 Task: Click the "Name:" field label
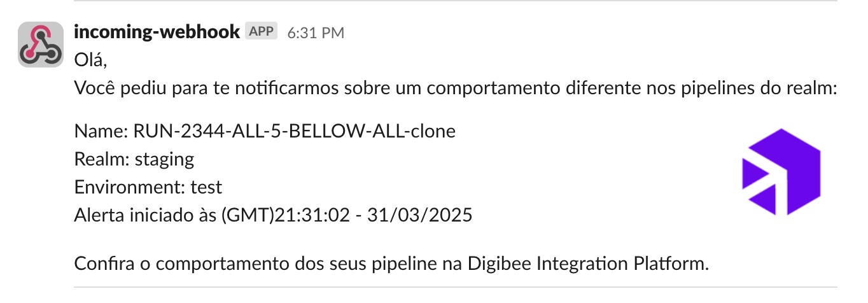101,131
